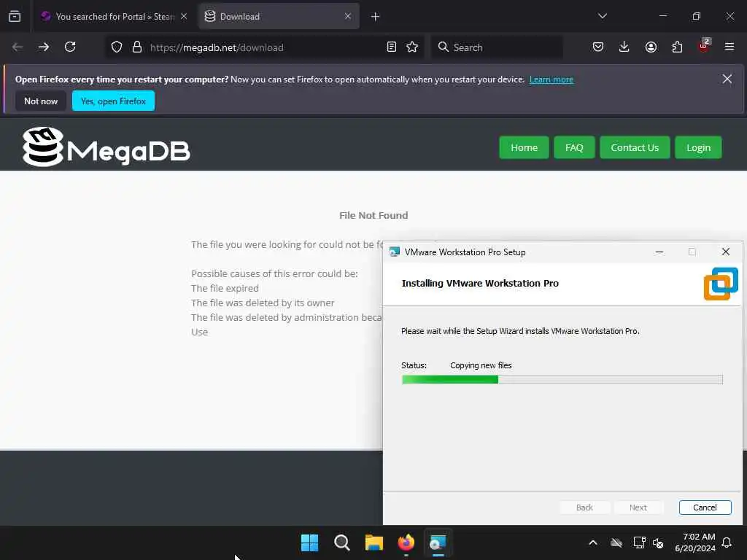Dismiss the Firefox startup notification bar

tap(727, 79)
